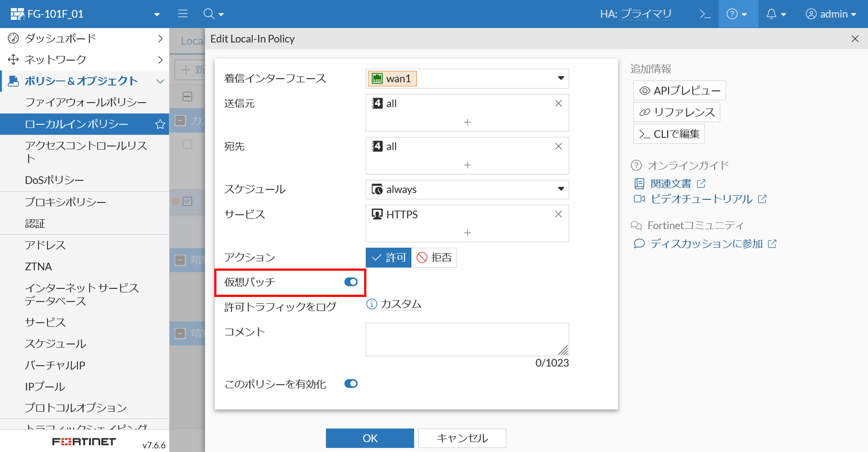868x452 pixels.
Task: Click the OK button
Action: click(x=370, y=438)
